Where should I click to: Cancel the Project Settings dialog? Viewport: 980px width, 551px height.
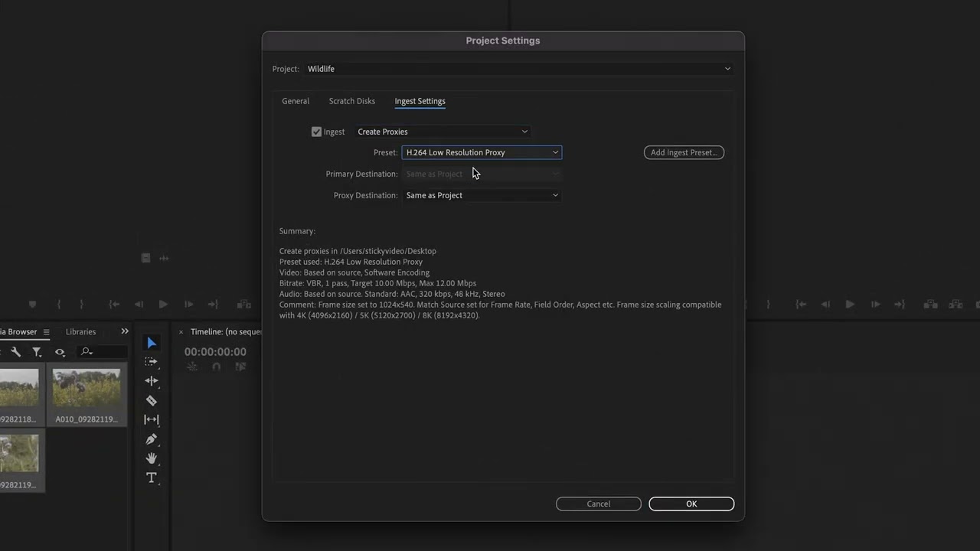click(599, 504)
